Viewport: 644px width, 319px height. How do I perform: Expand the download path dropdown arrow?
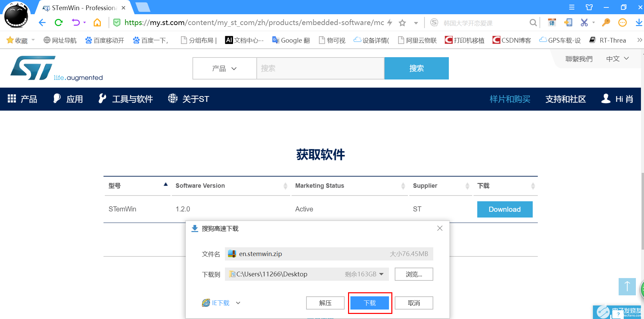(382, 274)
